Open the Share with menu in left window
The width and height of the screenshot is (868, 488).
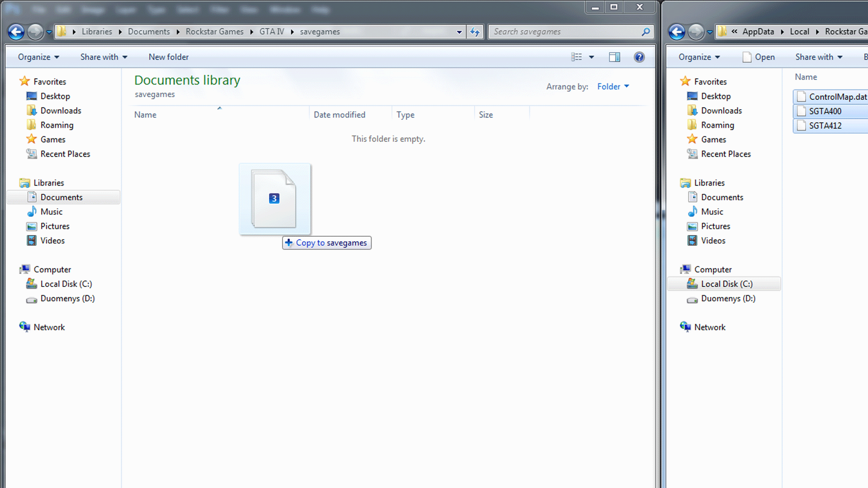104,57
